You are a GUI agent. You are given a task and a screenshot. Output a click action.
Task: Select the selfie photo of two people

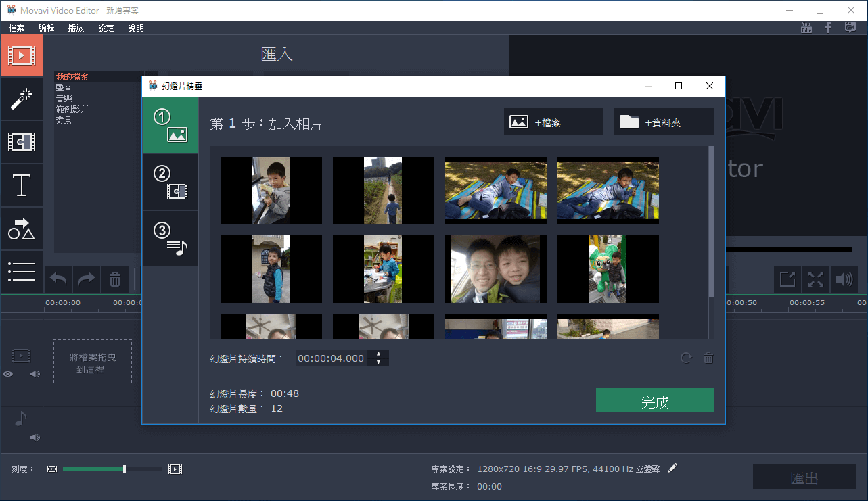[x=495, y=269]
